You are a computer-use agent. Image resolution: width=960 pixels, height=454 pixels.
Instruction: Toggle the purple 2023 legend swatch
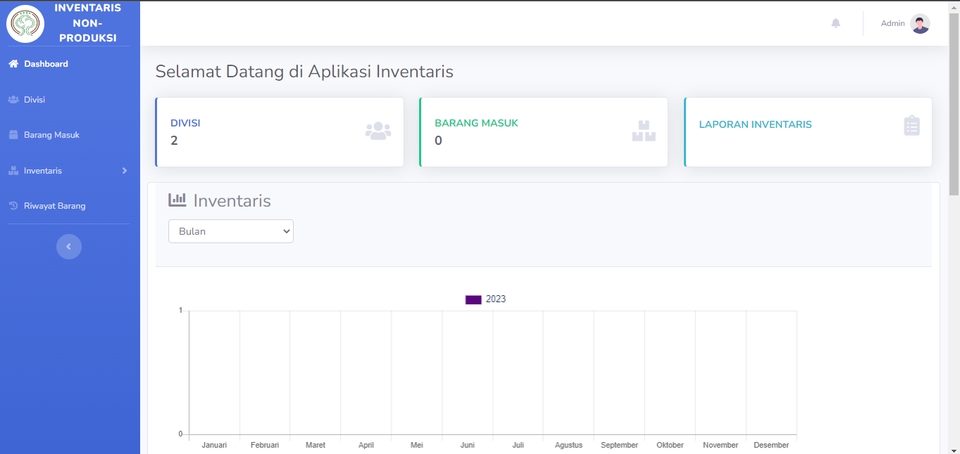473,300
